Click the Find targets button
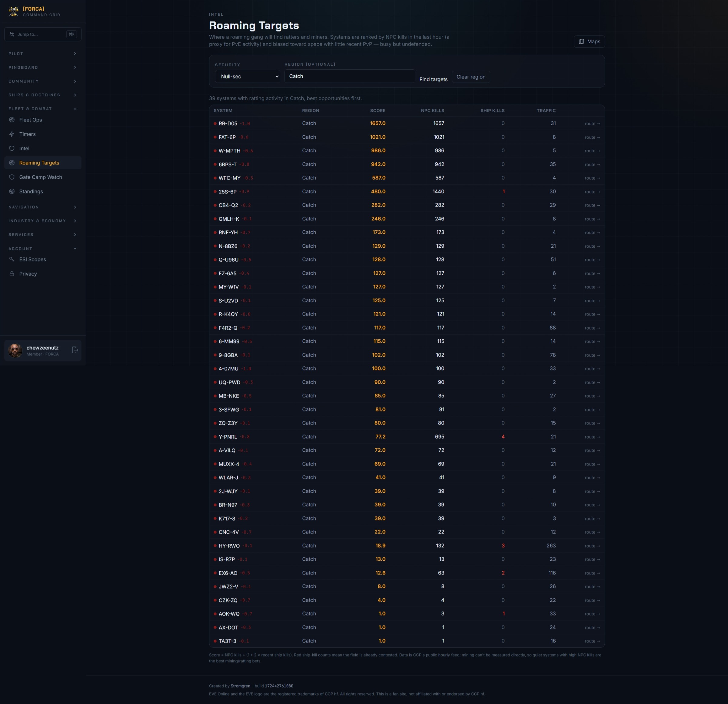This screenshot has width=728, height=704. pyautogui.click(x=434, y=79)
